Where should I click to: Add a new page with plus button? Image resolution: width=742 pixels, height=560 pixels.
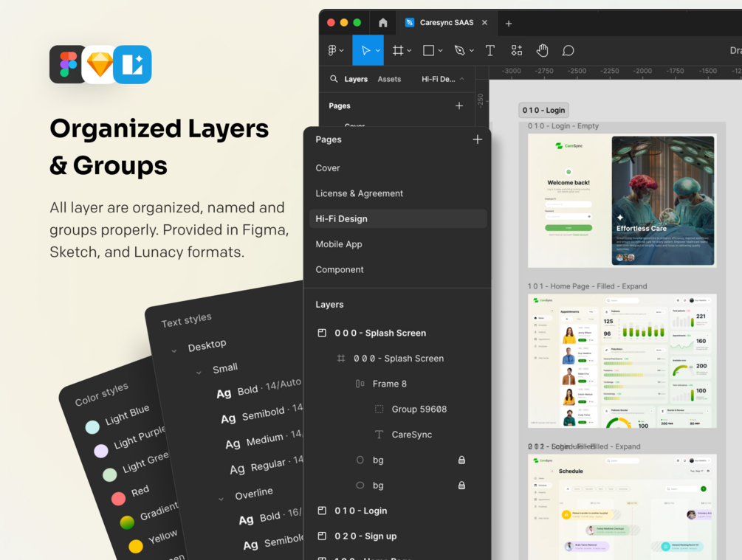[x=478, y=139]
